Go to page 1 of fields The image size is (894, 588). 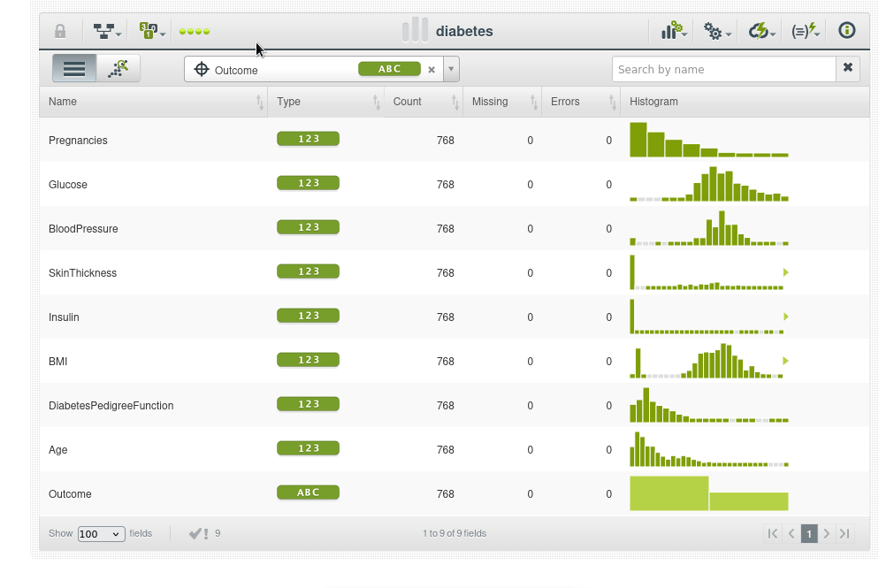click(x=809, y=533)
